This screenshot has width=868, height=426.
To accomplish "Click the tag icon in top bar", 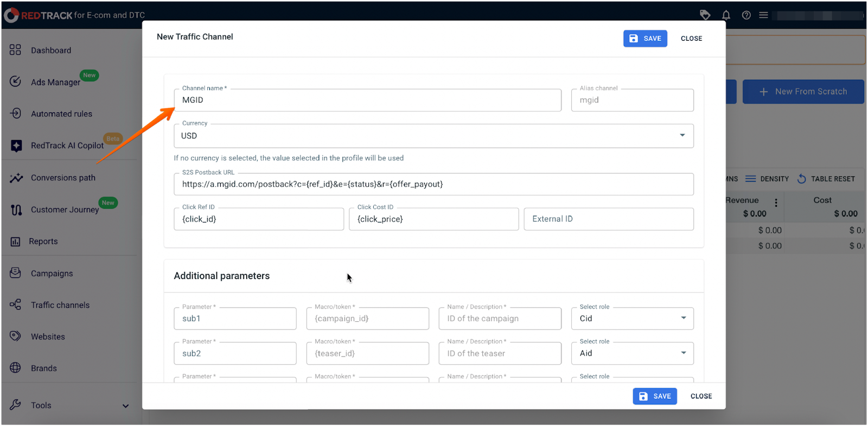I will 705,15.
